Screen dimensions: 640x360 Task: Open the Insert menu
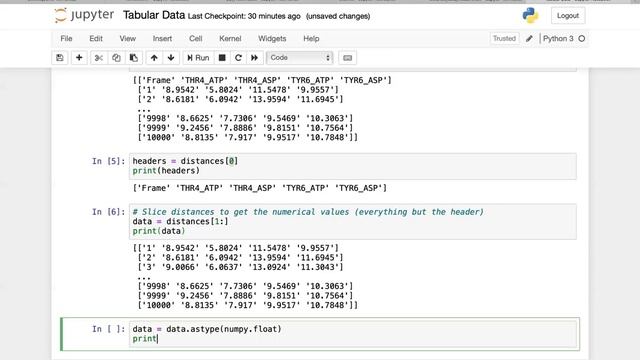pos(162,38)
